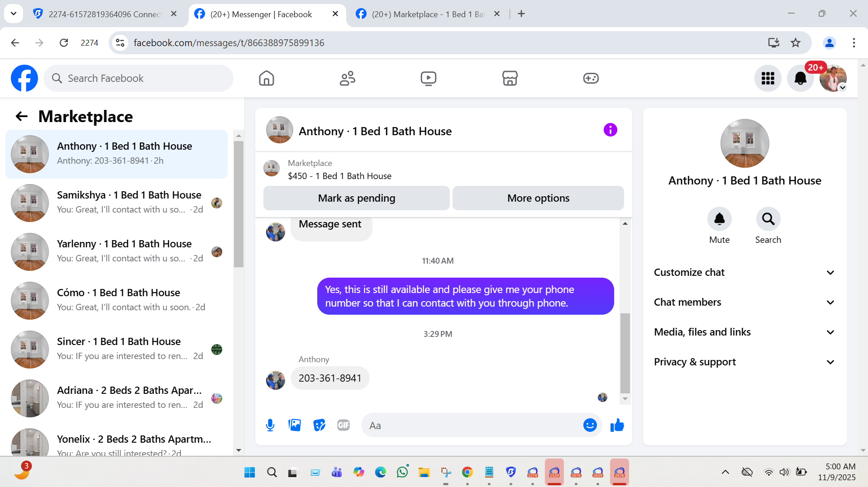Viewport: 868px width, 487px height.
Task: Reload the page in browser
Action: [x=64, y=43]
